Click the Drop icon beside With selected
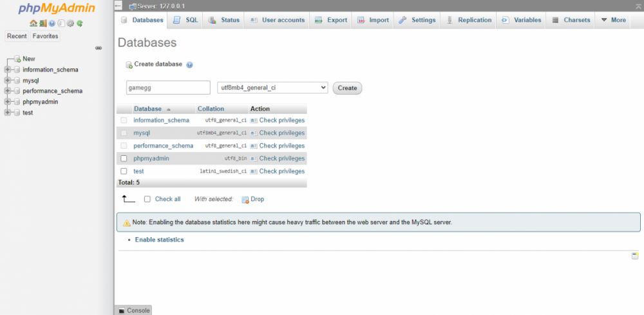Image resolution: width=644 pixels, height=315 pixels. (x=245, y=200)
